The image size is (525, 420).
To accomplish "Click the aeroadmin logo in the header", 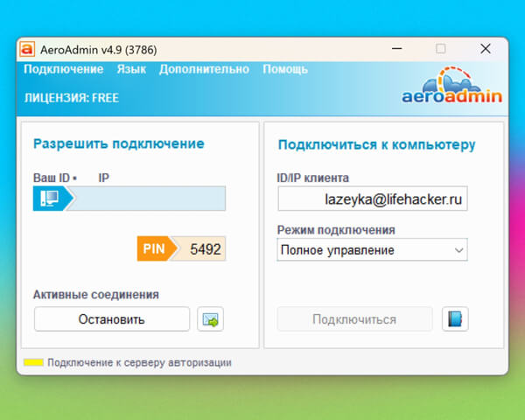I will point(451,86).
